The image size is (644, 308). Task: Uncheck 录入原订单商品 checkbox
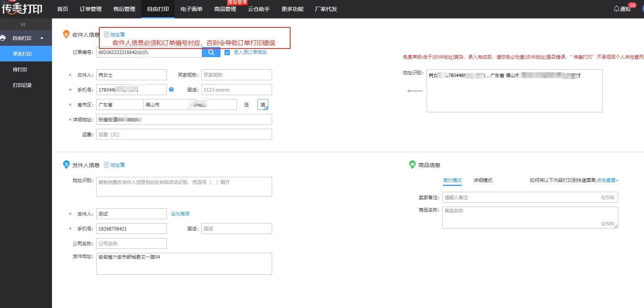pyautogui.click(x=227, y=52)
